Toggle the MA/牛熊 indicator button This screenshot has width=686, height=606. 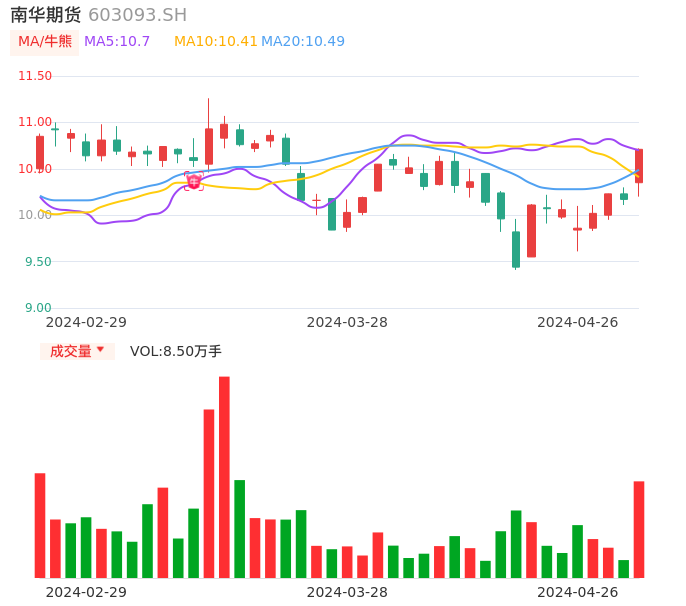click(45, 42)
